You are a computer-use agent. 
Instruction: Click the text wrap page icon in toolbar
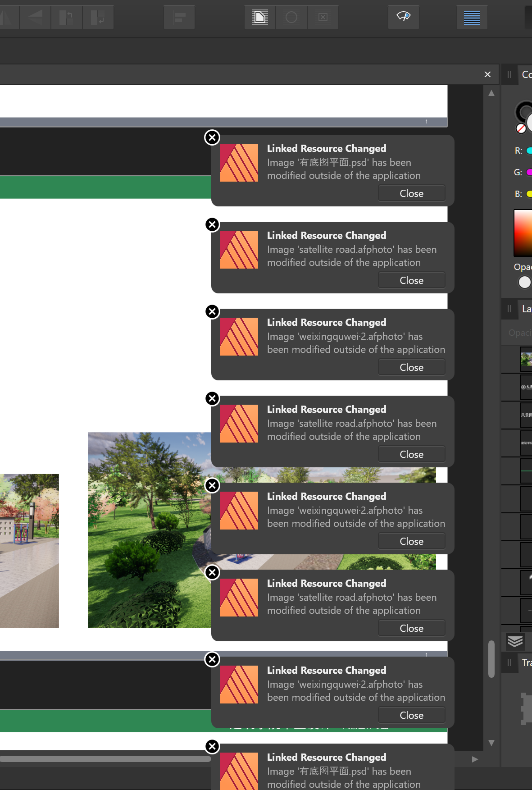(260, 18)
